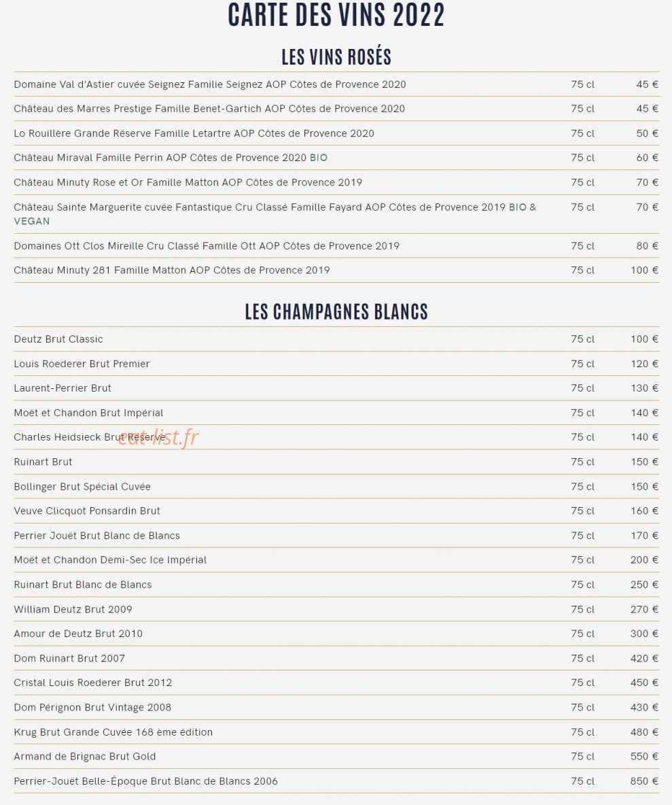Click the 100 € price of Minuty 281

(x=644, y=270)
